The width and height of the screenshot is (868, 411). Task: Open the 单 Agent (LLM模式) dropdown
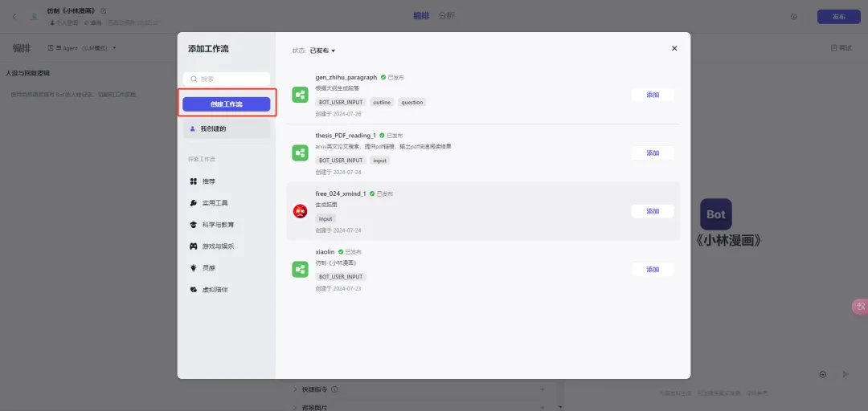(83, 48)
